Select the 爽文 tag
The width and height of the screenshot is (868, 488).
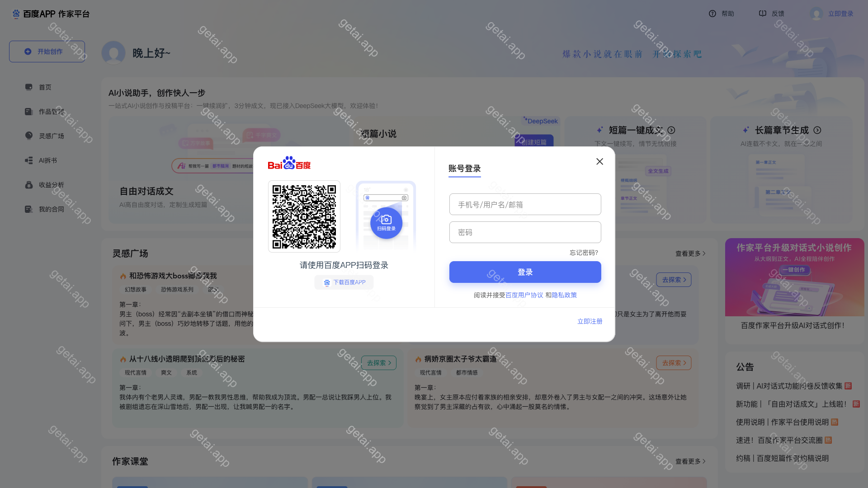[166, 373]
